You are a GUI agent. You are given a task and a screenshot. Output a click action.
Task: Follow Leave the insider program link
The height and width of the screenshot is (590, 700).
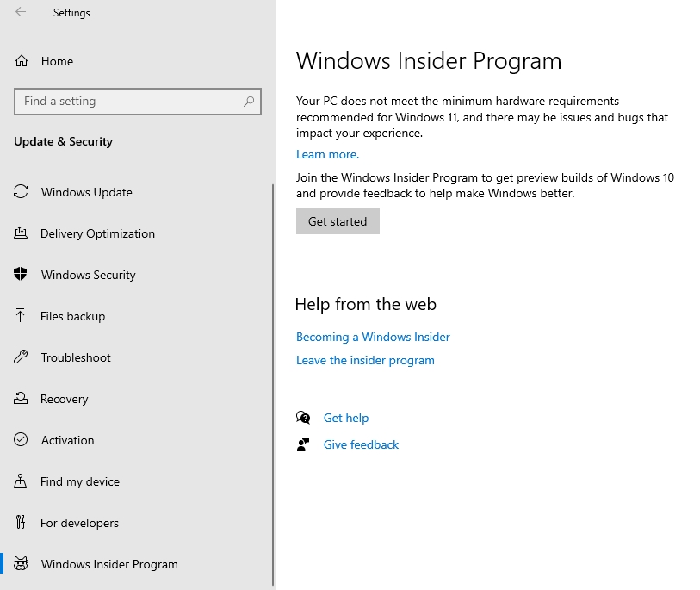pos(365,360)
